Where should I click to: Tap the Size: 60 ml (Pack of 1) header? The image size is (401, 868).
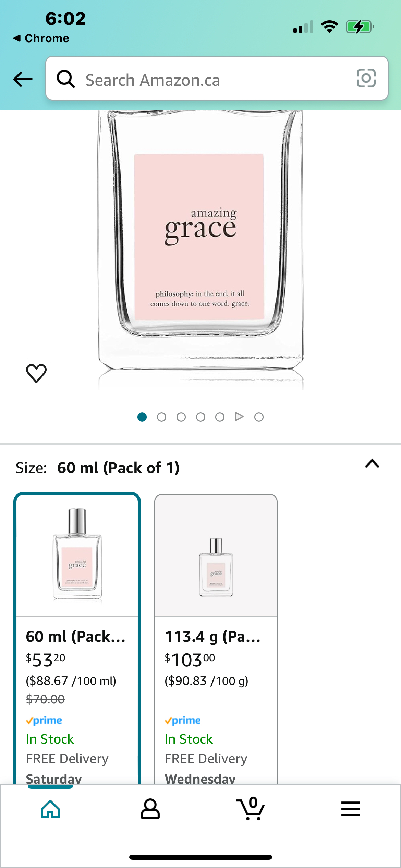click(98, 468)
